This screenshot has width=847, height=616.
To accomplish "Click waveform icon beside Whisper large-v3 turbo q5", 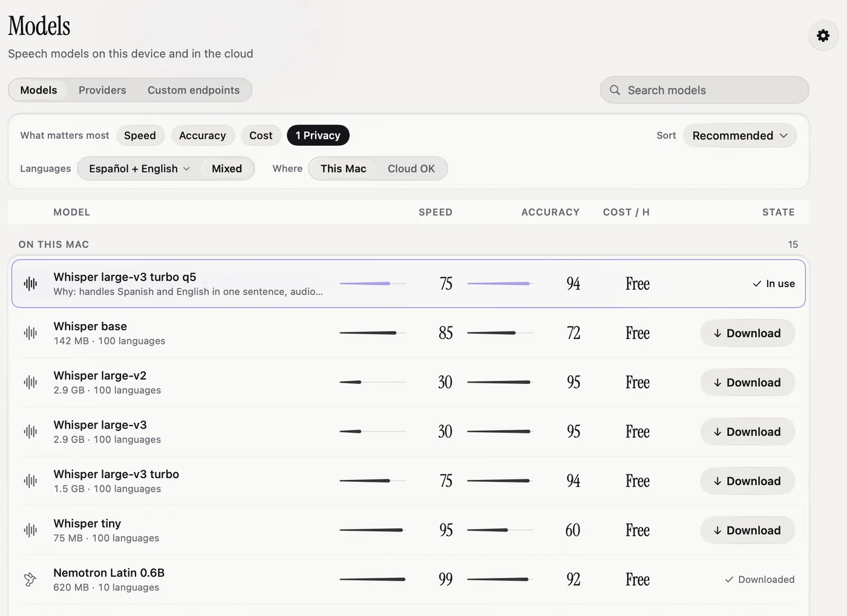I will pos(30,284).
